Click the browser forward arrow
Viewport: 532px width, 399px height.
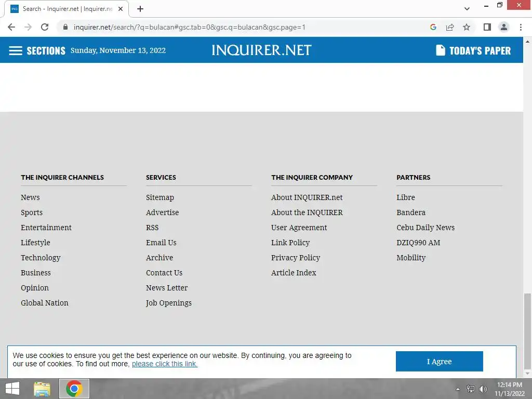(28, 27)
